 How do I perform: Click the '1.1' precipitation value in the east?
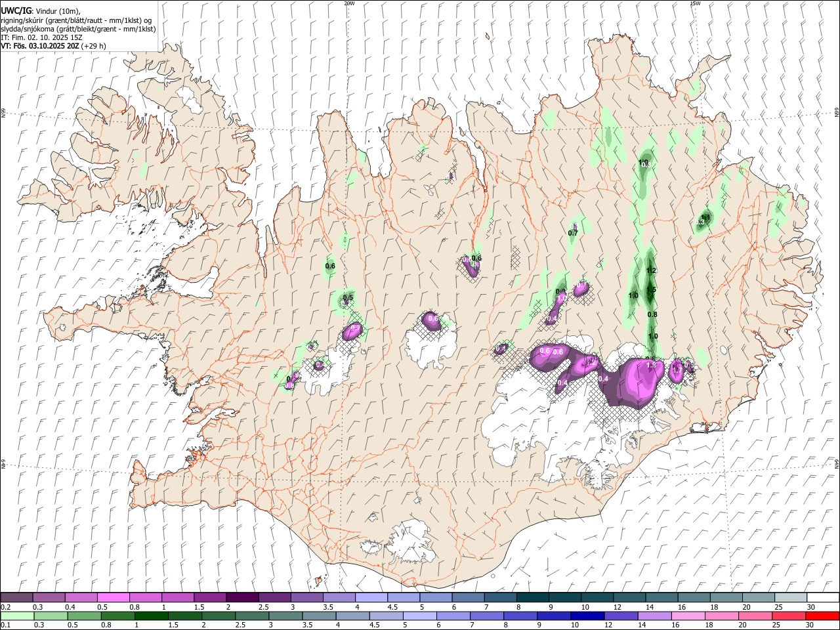click(x=706, y=217)
